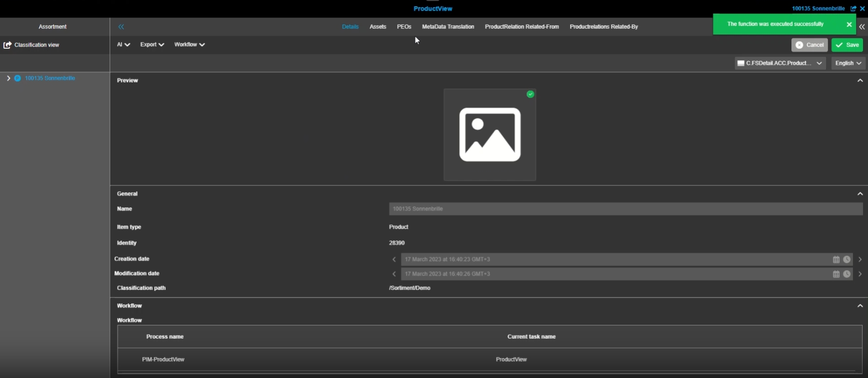Viewport: 868px width, 378px height.
Task: Open 100135 Sonnenbrille in new window icon
Action: pos(853,9)
